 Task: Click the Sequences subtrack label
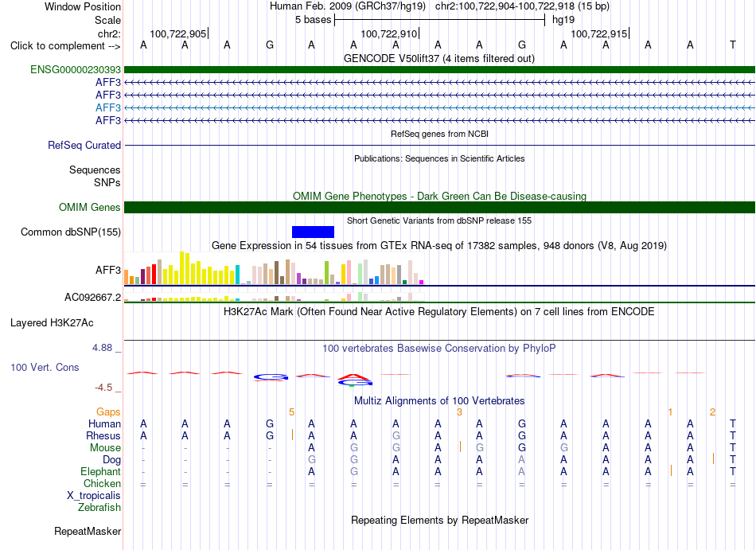coord(95,170)
